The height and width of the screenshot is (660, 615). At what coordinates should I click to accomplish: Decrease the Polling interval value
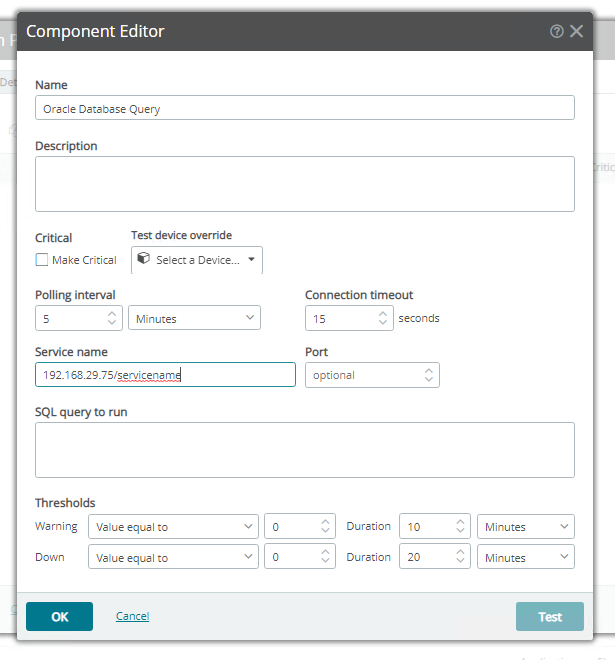pyautogui.click(x=112, y=322)
